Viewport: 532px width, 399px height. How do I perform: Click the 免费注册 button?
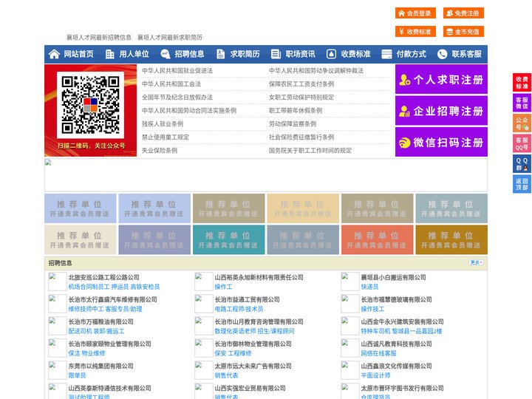pyautogui.click(x=463, y=13)
